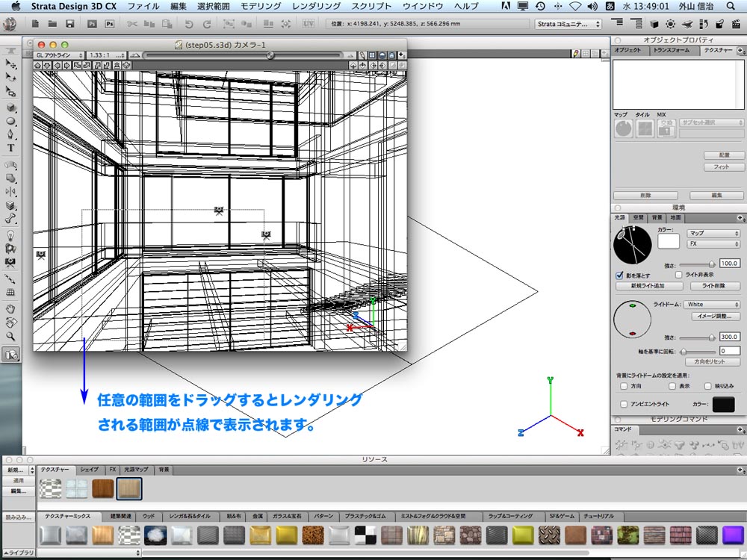Select the checkerboard library texture
Image resolution: width=747 pixels, height=560 pixels.
[x=365, y=535]
